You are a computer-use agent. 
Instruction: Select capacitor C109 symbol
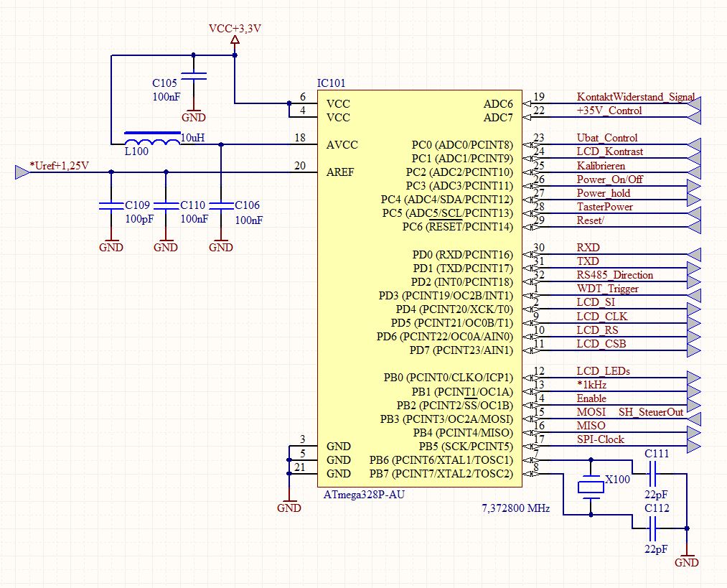pyautogui.click(x=111, y=205)
